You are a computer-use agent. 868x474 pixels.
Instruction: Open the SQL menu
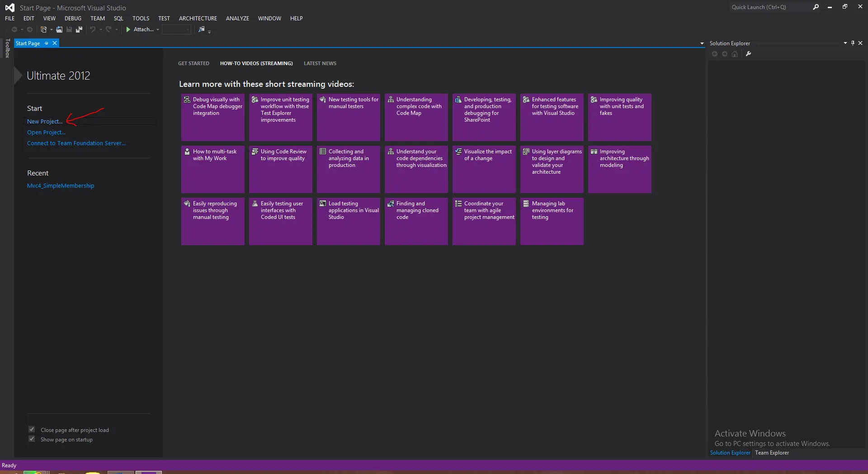tap(118, 19)
